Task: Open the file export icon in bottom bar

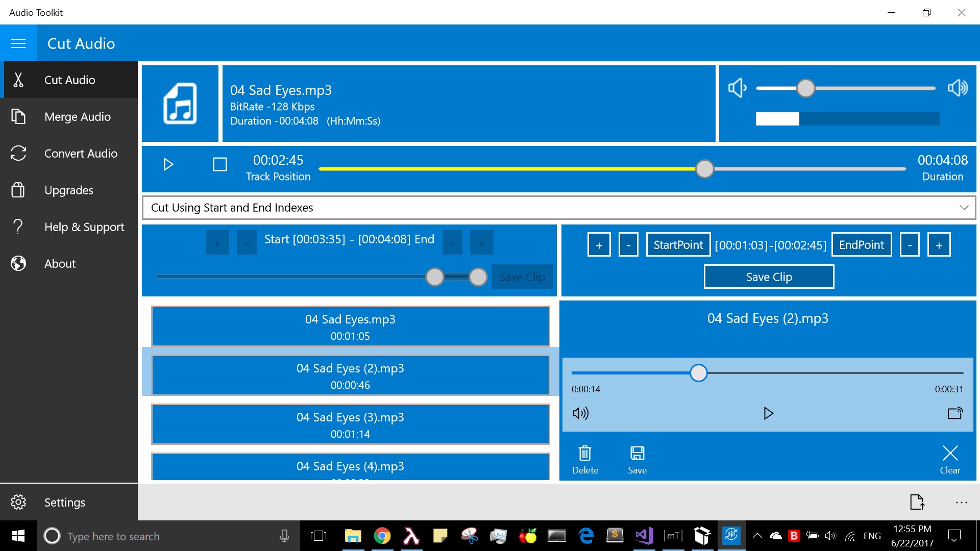Action: click(917, 502)
